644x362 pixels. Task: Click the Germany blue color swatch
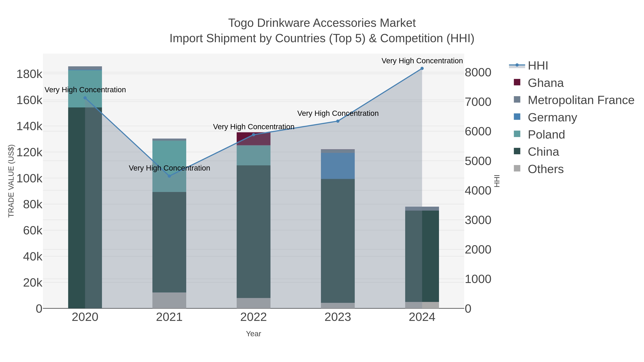[x=517, y=117]
